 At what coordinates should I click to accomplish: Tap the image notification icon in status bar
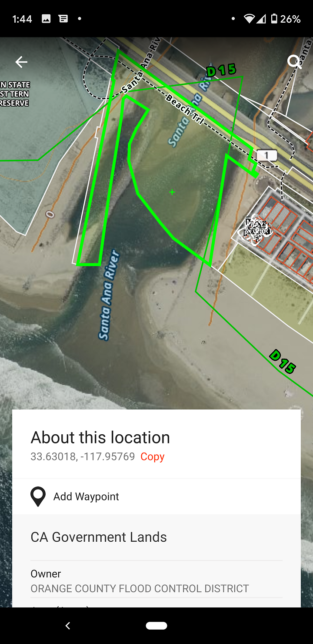(46, 19)
